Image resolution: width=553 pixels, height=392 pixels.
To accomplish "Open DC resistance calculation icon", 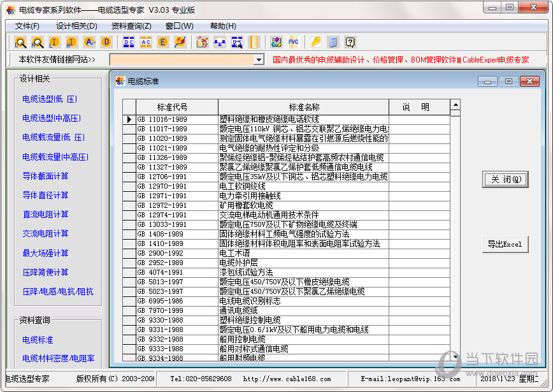I will pos(129,42).
